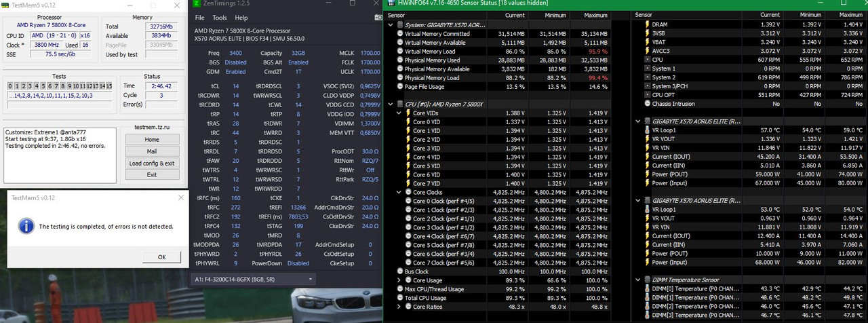Collapse the DIMM Temperature Sensor group
The height and width of the screenshot is (323, 868).
click(x=639, y=280)
